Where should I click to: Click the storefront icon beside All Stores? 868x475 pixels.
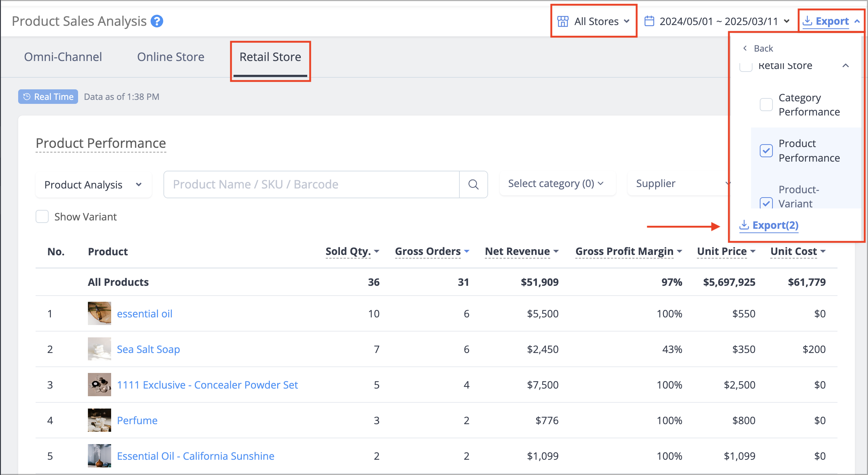coord(563,21)
